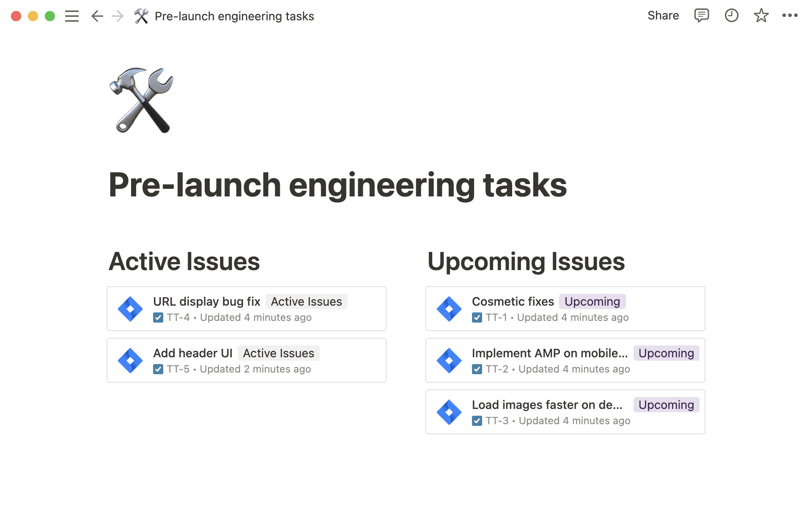812x508 pixels.
Task: Open the ellipsis menu for page options
Action: 790,16
